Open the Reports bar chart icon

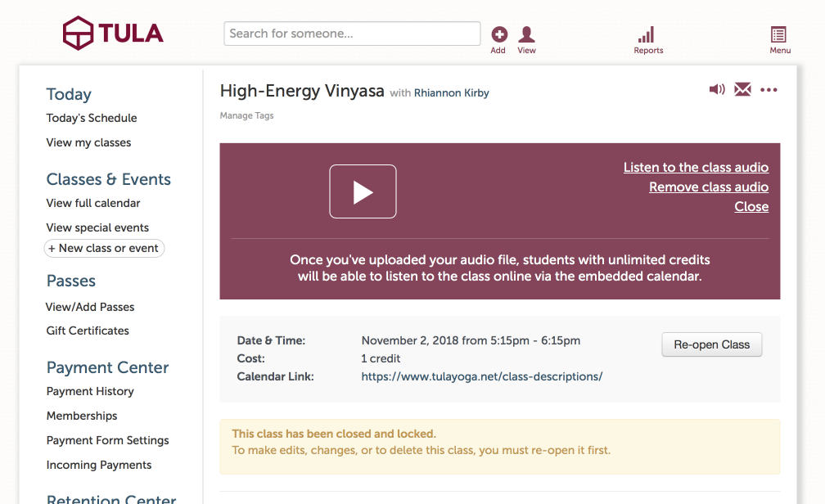[x=647, y=34]
